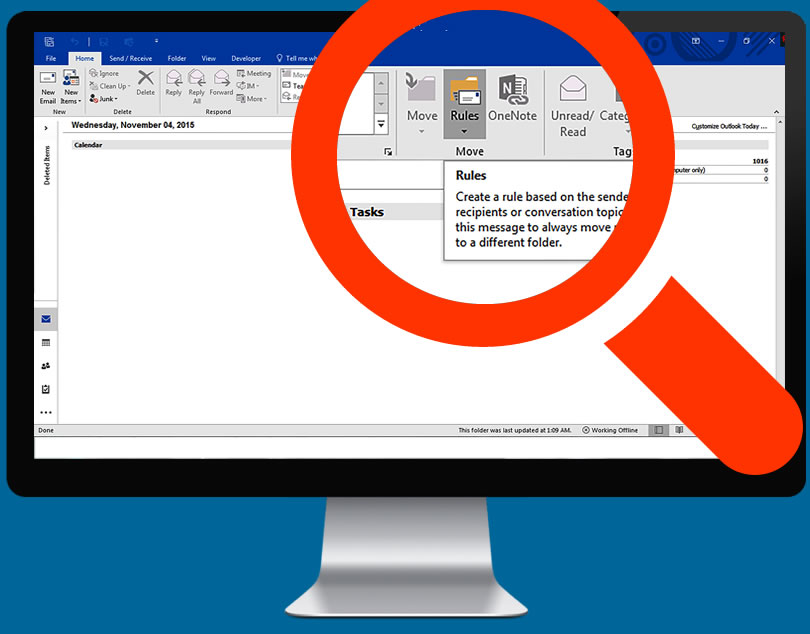
Task: Expand the Junk dropdown menu
Action: pyautogui.click(x=107, y=99)
